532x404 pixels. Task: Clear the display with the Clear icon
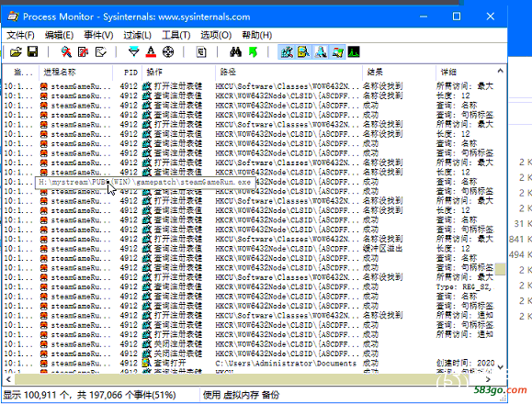coord(100,51)
